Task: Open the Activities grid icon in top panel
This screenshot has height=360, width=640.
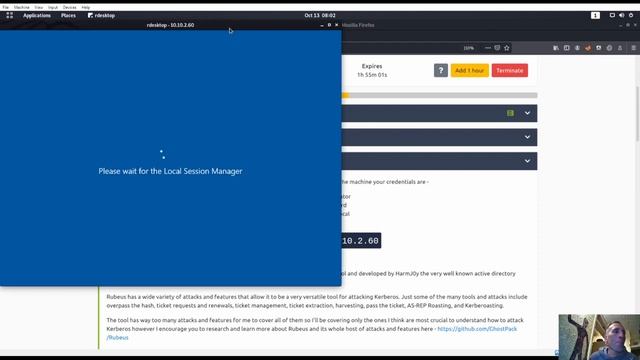Action: (x=9, y=16)
